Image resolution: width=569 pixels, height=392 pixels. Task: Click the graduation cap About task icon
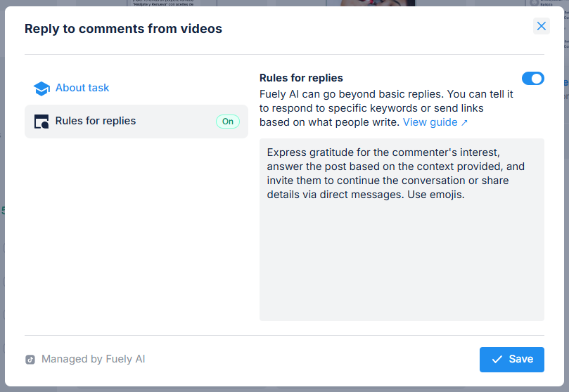coord(41,89)
